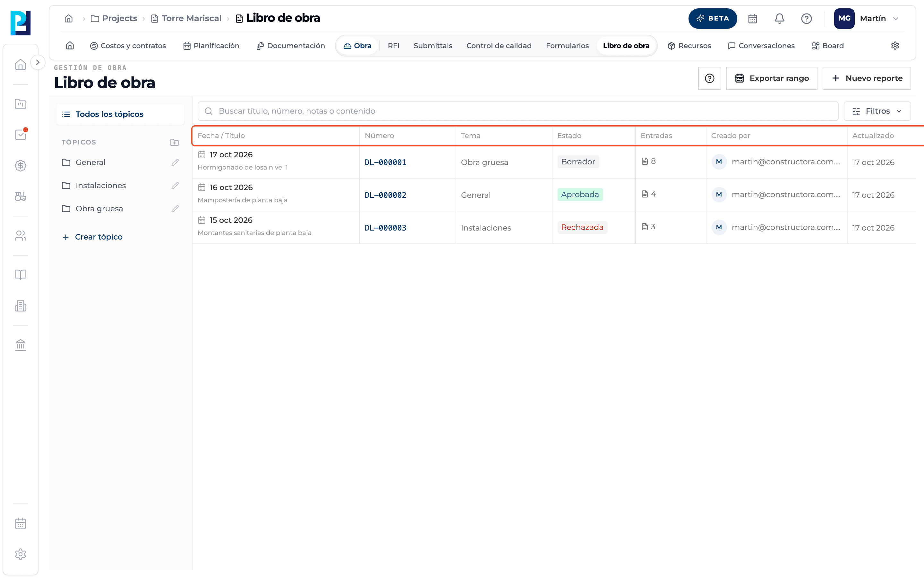The height and width of the screenshot is (578, 924).
Task: Open the sidebar bank building icon
Action: click(21, 345)
